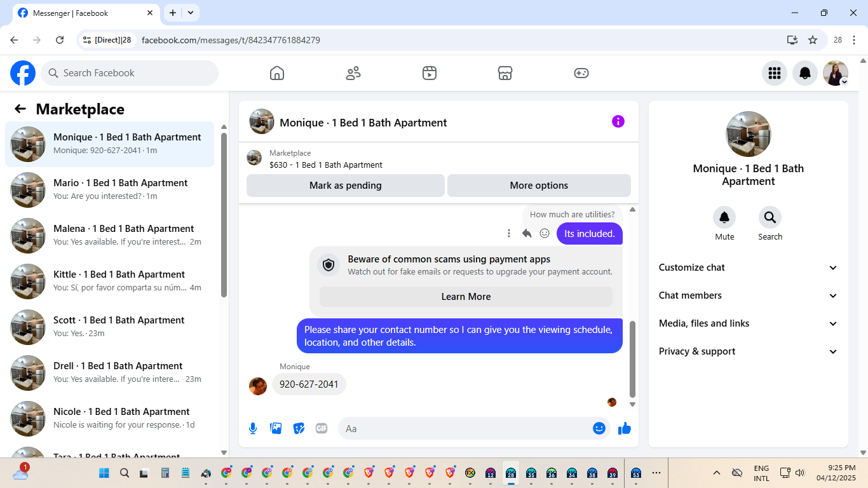Go back using the Marketplace arrow
The height and width of the screenshot is (488, 868).
(x=20, y=109)
